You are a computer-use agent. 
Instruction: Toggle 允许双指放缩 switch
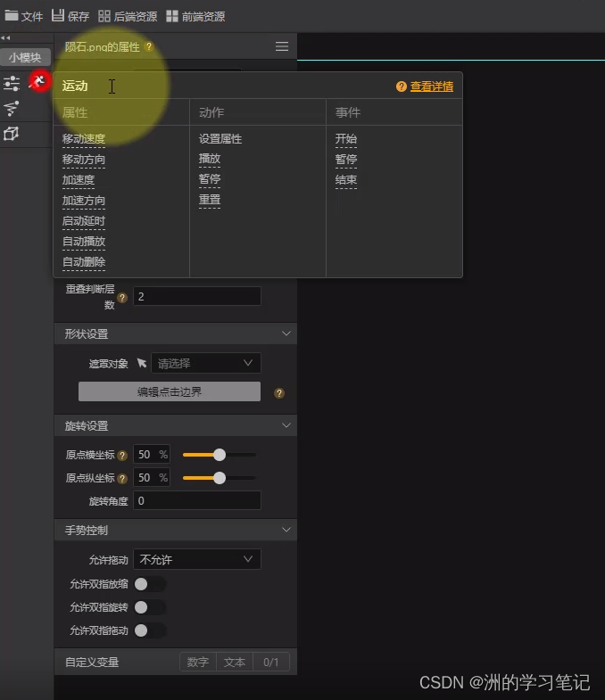[x=150, y=584]
